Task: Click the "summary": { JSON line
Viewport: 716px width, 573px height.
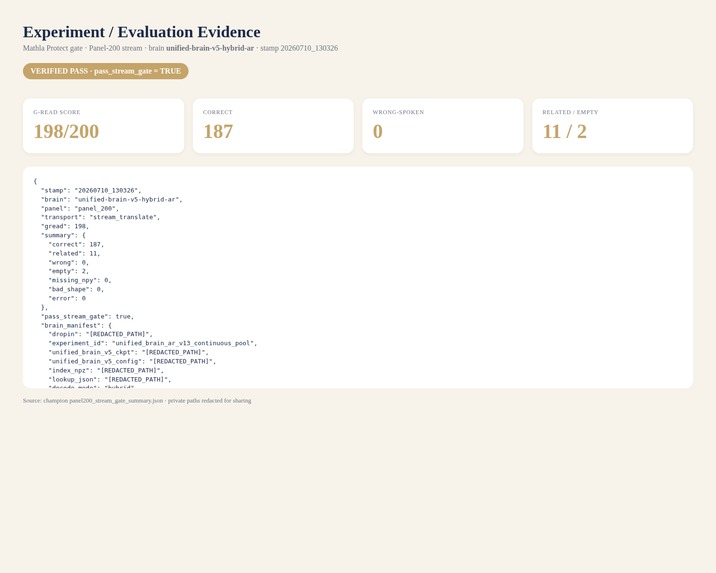Action: point(63,236)
